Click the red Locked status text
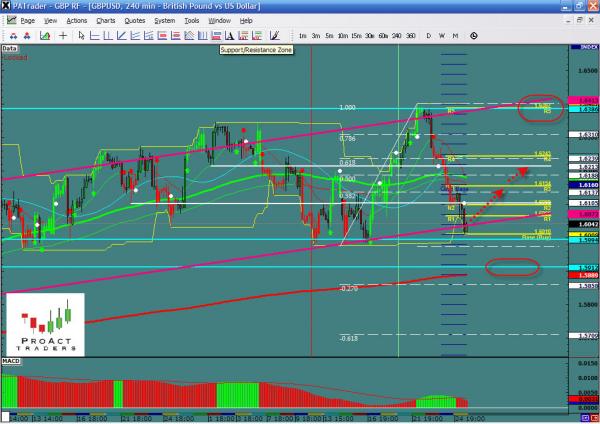Image resolution: width=600 pixels, height=424 pixels. click(15, 58)
